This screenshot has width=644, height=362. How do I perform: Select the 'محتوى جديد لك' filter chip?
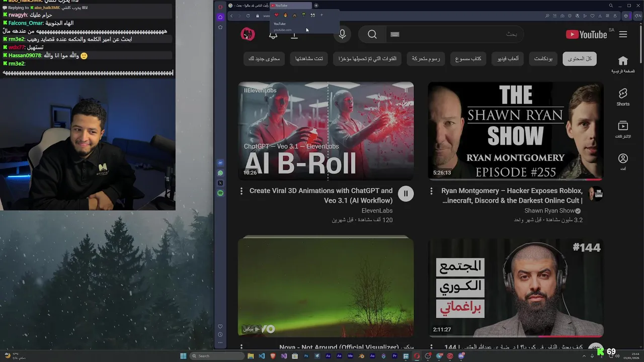click(x=265, y=59)
